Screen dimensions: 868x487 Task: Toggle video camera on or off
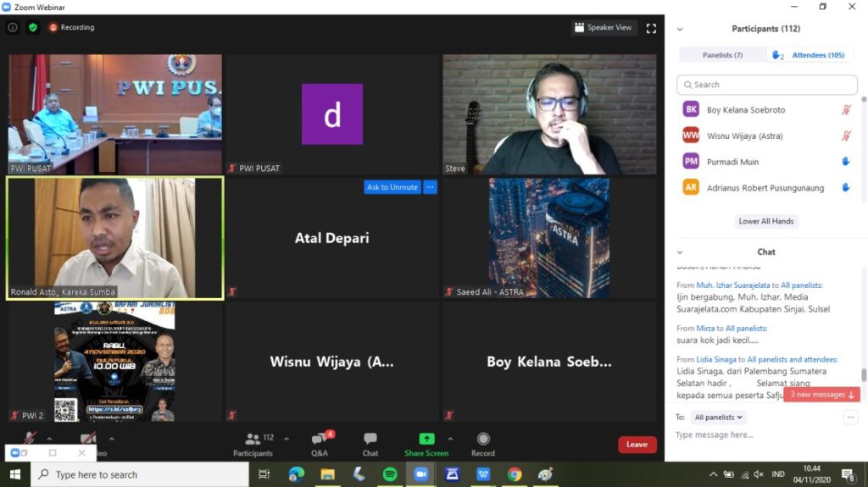(x=87, y=439)
